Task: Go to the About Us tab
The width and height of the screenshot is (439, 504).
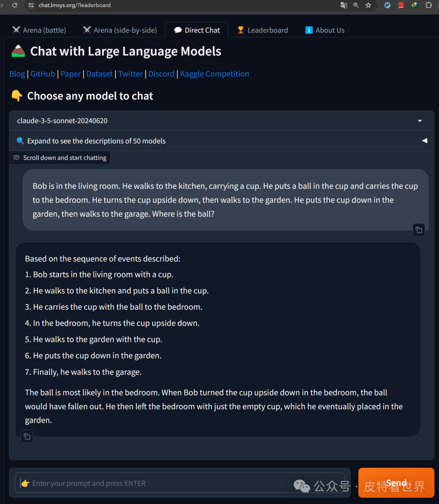Action: (x=325, y=30)
